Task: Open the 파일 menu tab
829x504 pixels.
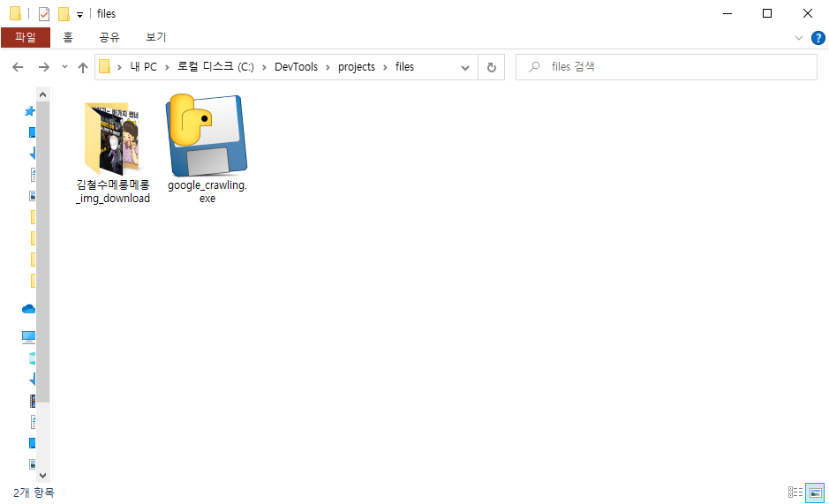Action: tap(26, 37)
